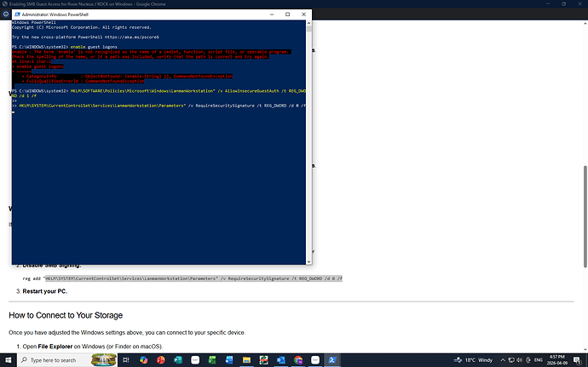Click the 'How to Connect to Your Storage' heading
588x367 pixels.
tap(66, 315)
